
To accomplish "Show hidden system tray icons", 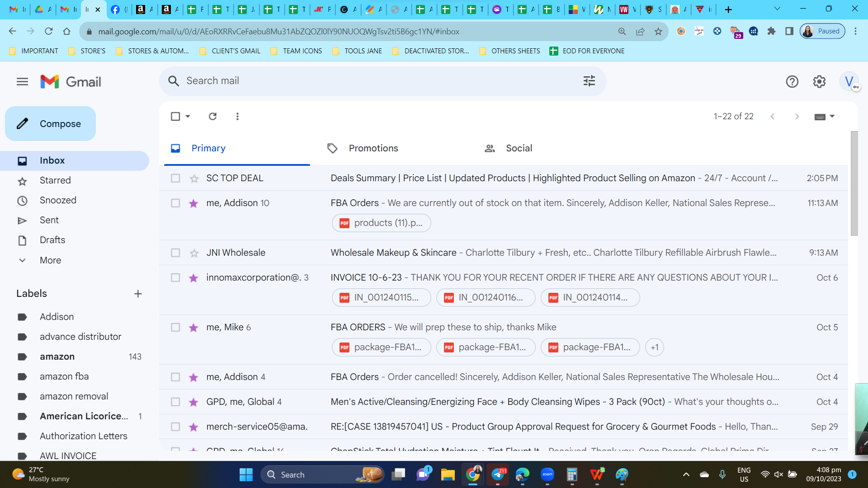I will (686, 474).
